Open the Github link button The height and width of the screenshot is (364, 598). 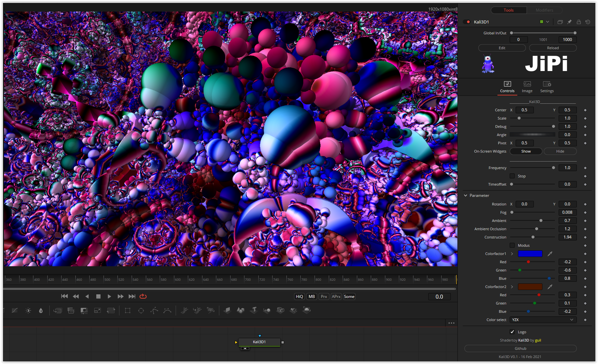pos(520,348)
